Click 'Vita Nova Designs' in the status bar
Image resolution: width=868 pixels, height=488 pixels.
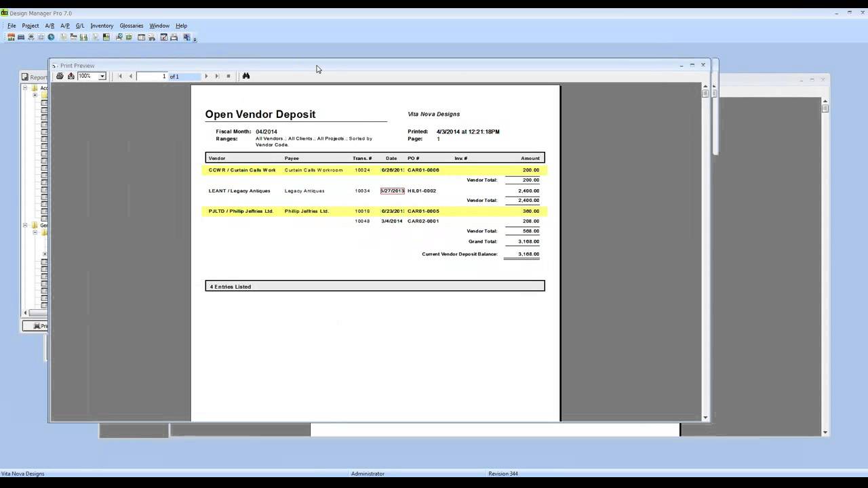point(23,474)
